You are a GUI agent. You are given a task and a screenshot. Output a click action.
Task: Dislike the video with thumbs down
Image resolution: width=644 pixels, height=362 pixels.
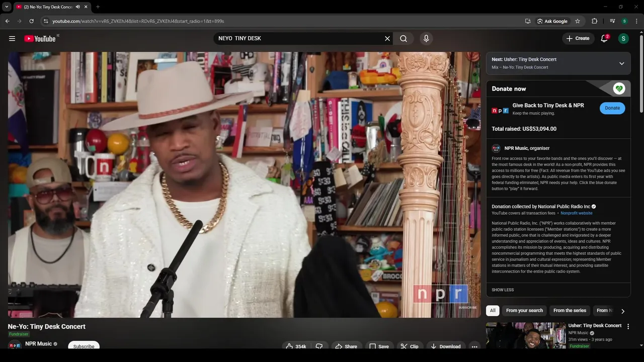pos(319,346)
